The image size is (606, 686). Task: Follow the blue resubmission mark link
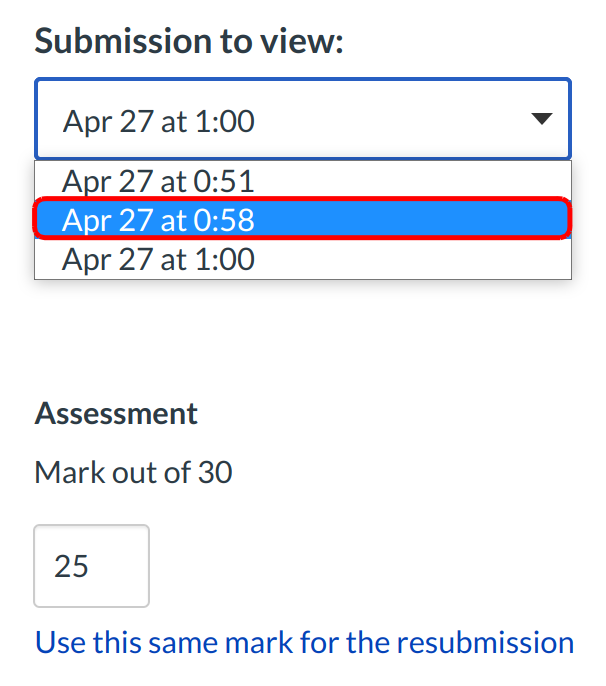click(x=304, y=641)
